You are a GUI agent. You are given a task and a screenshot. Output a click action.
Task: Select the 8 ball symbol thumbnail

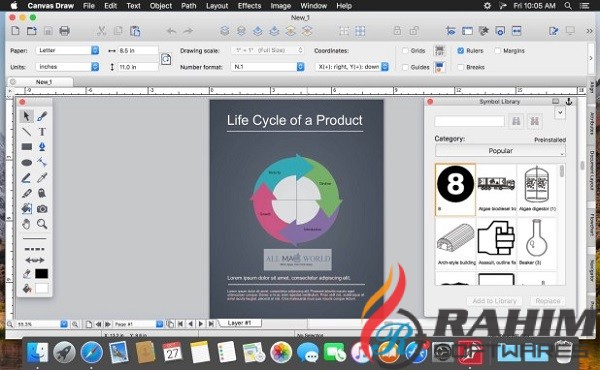455,189
